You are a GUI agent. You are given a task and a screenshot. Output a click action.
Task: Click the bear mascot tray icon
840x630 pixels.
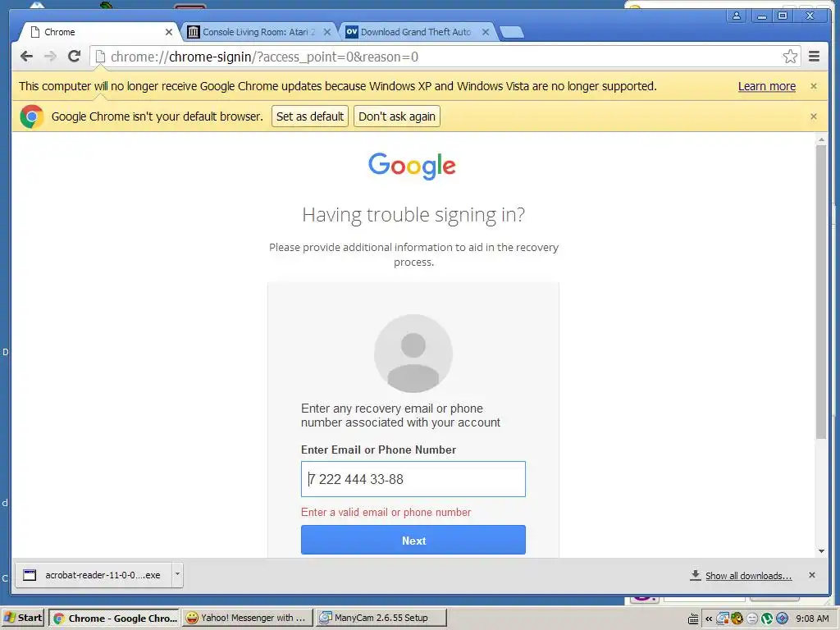(x=737, y=619)
